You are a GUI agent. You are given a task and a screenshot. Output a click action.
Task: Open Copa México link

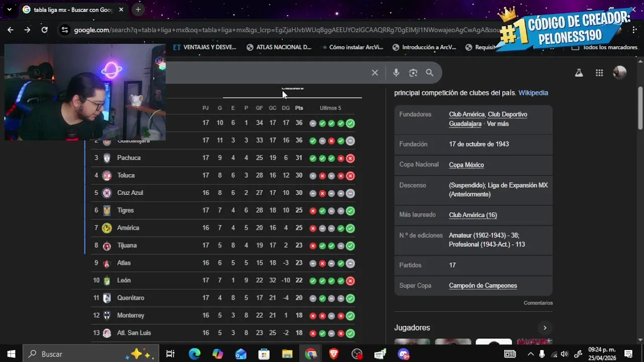tap(466, 165)
